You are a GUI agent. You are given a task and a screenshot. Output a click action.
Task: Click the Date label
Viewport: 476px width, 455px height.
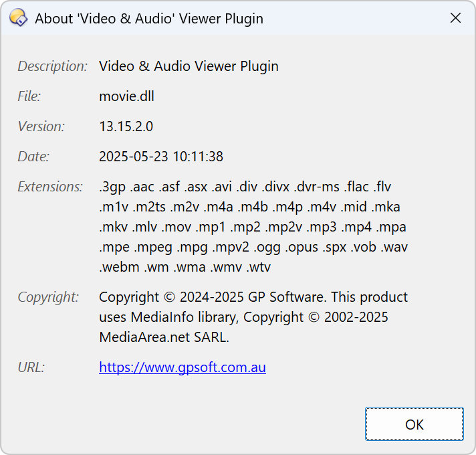[33, 157]
